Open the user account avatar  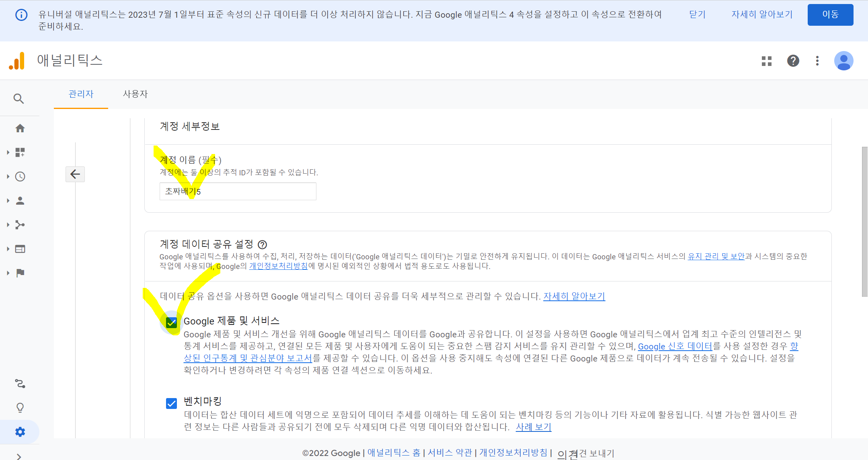coord(843,61)
